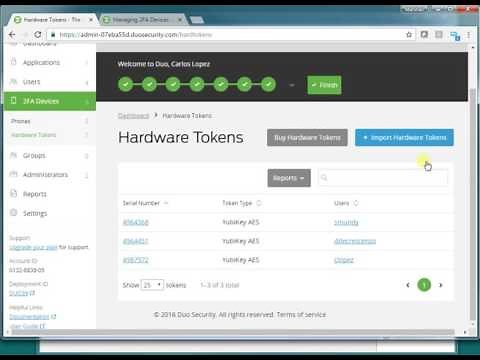Click the last completed setup step checkmark
Viewport: 480px width, 360px height.
[x=268, y=85]
